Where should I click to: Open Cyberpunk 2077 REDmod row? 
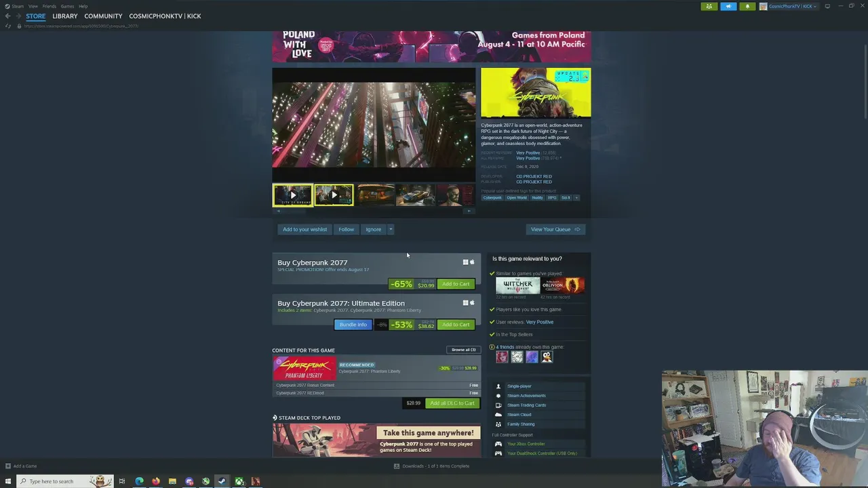click(x=376, y=393)
